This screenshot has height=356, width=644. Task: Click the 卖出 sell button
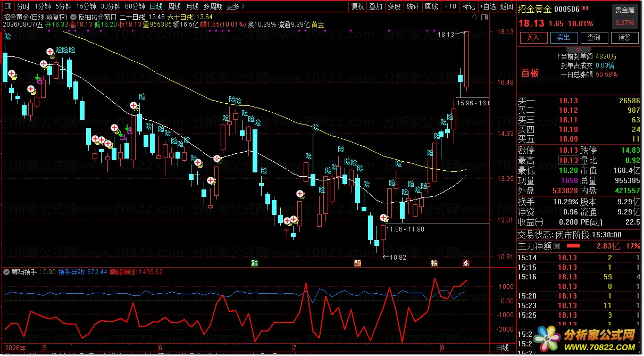click(563, 38)
